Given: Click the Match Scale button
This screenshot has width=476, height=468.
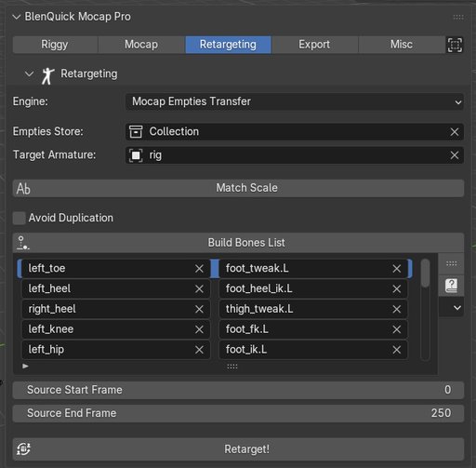Looking at the screenshot, I should pyautogui.click(x=238, y=188).
